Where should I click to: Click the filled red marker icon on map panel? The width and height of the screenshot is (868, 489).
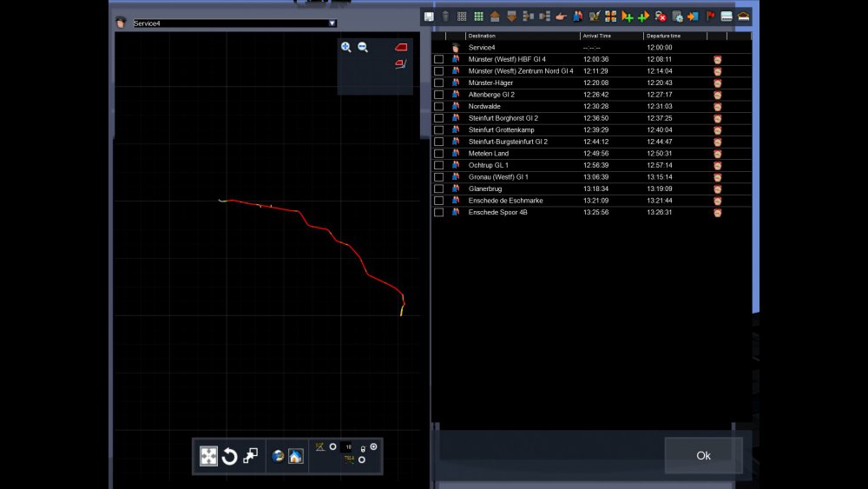point(401,48)
